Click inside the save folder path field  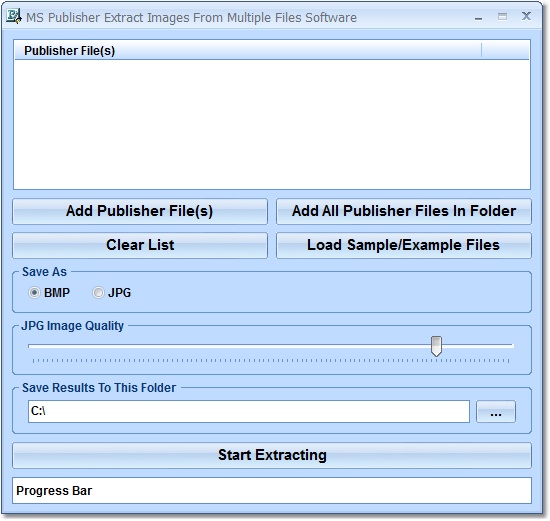click(x=249, y=412)
